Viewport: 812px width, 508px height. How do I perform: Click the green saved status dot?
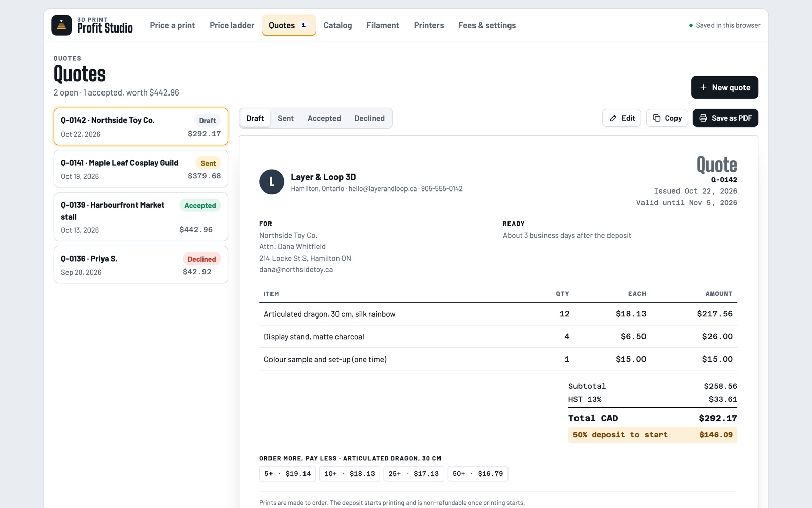[x=691, y=25]
